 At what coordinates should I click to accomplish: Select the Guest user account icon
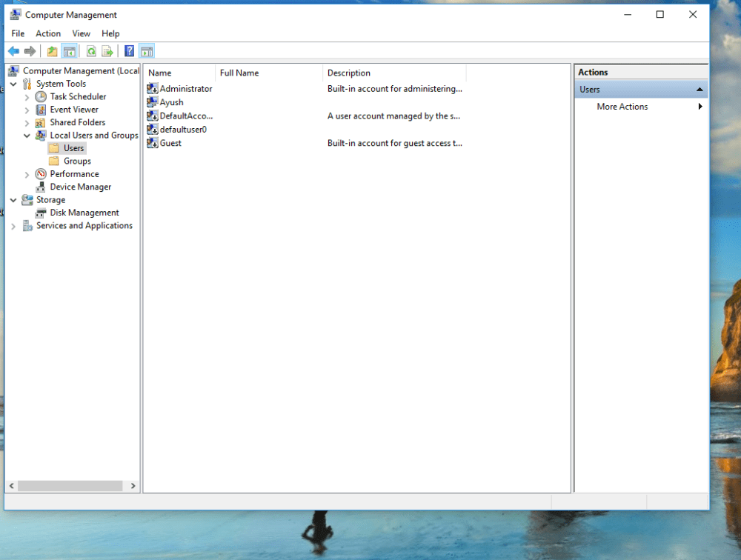[x=153, y=143]
